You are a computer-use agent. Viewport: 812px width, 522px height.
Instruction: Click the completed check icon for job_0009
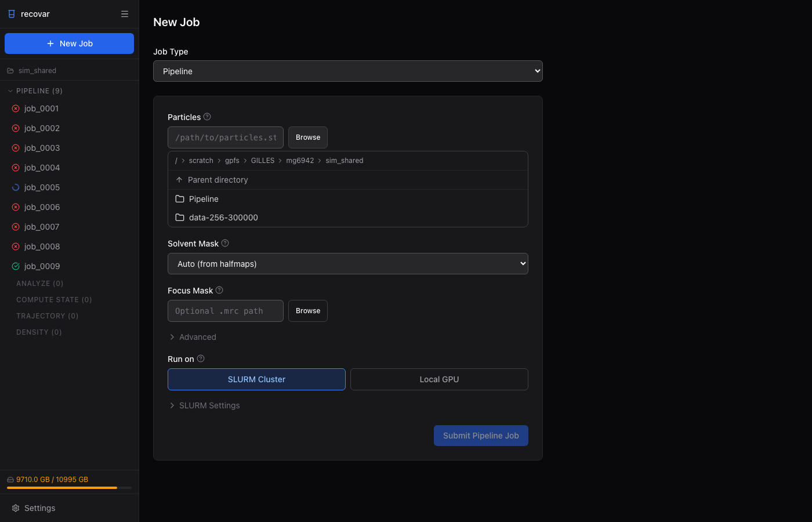pos(16,266)
